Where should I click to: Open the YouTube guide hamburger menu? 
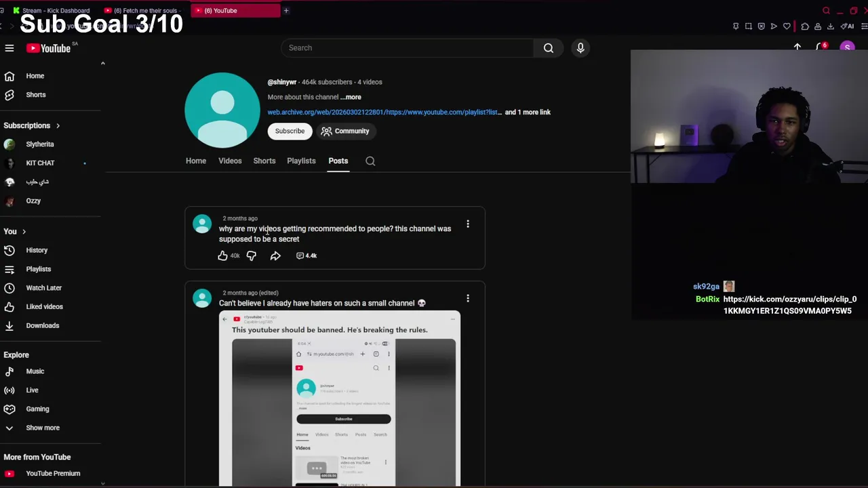click(x=9, y=48)
